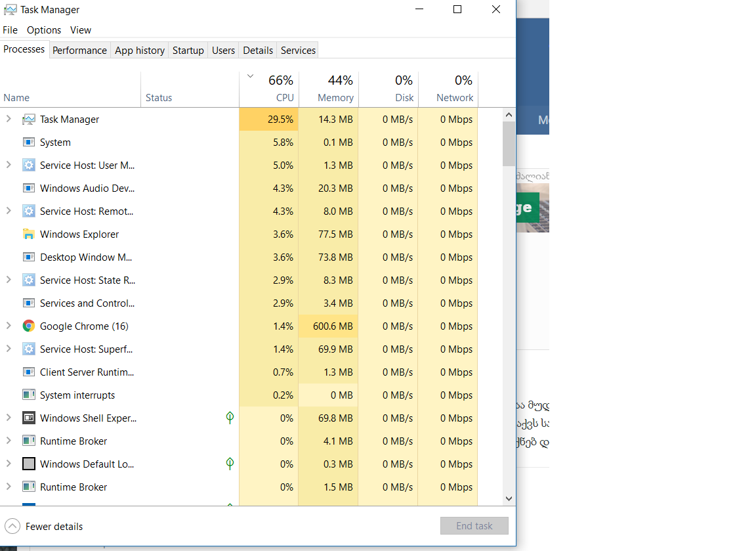Click the Task Manager process icon
This screenshot has width=756, height=551.
pos(28,120)
